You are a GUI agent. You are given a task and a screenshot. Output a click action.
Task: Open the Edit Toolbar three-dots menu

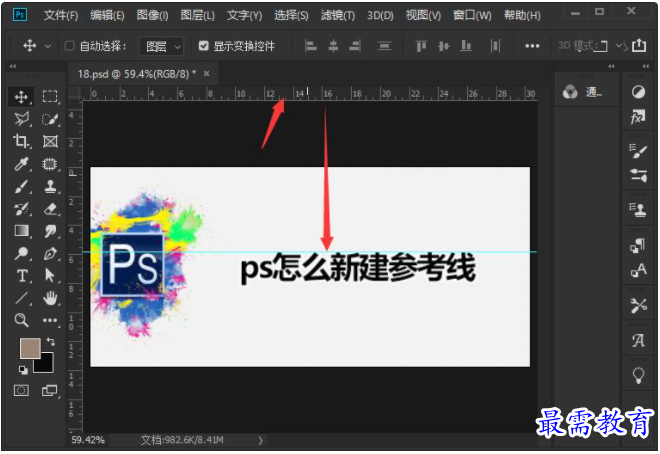click(50, 321)
